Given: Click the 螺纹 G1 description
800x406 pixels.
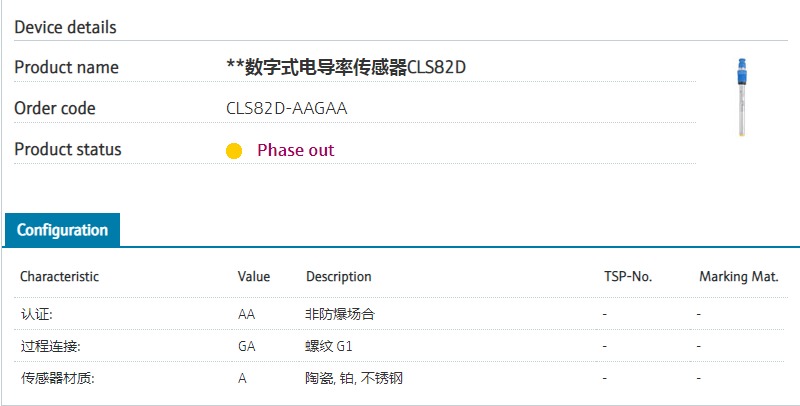Looking at the screenshot, I should 329,346.
